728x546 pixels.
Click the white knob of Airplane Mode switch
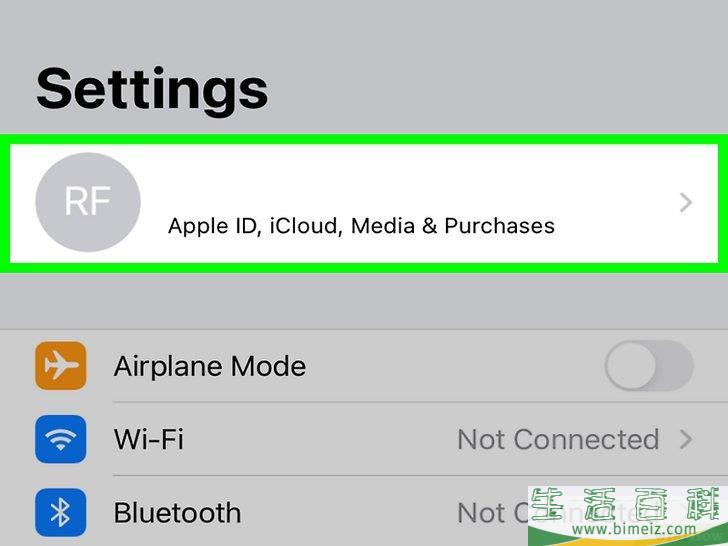tap(630, 366)
